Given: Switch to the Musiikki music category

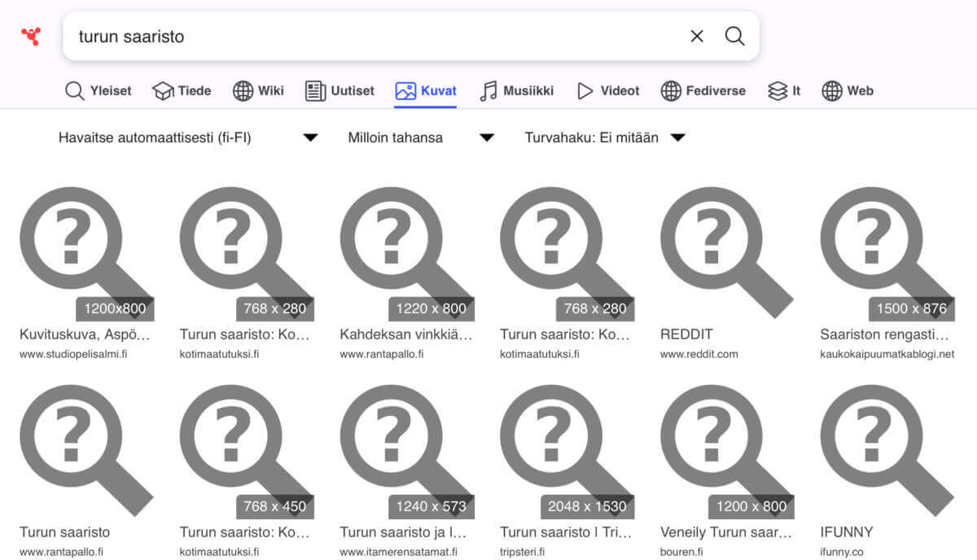Looking at the screenshot, I should pos(516,91).
